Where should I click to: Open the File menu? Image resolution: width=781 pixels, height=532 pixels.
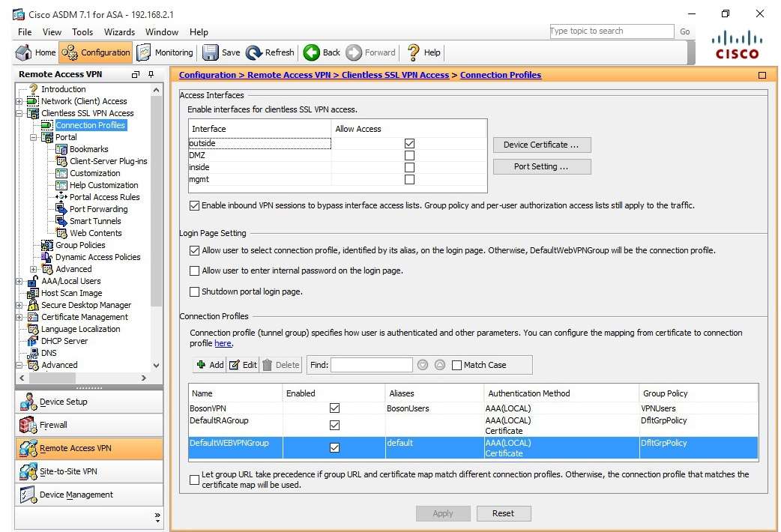[25, 32]
